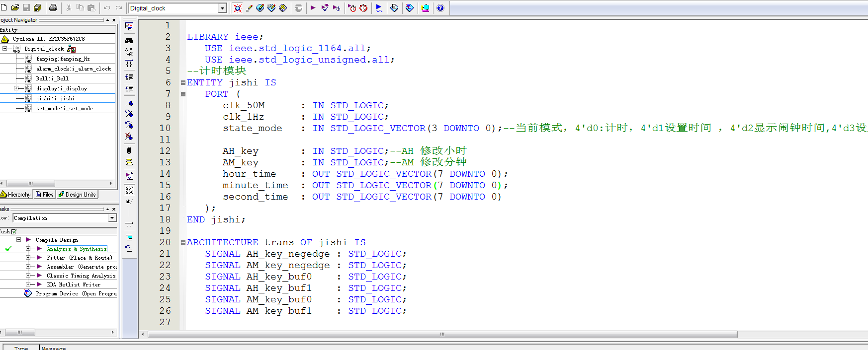868x350 pixels.
Task: Start compilation with purple play icon
Action: point(313,8)
